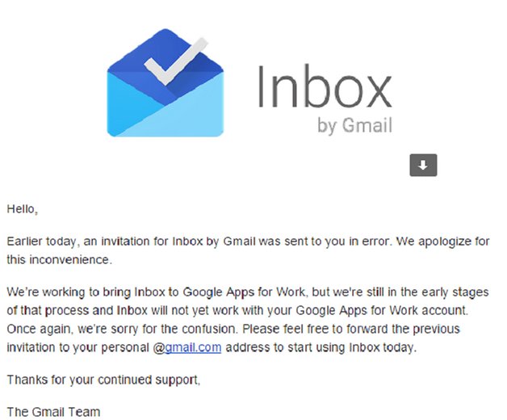The image size is (507, 420).
Task: Click "The Gmail Team" signature
Action: click(x=53, y=412)
